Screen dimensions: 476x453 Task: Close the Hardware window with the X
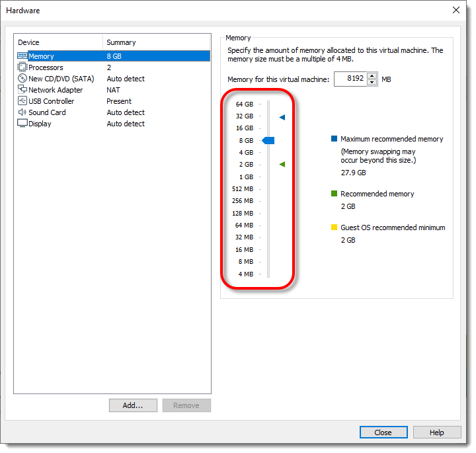[456, 11]
